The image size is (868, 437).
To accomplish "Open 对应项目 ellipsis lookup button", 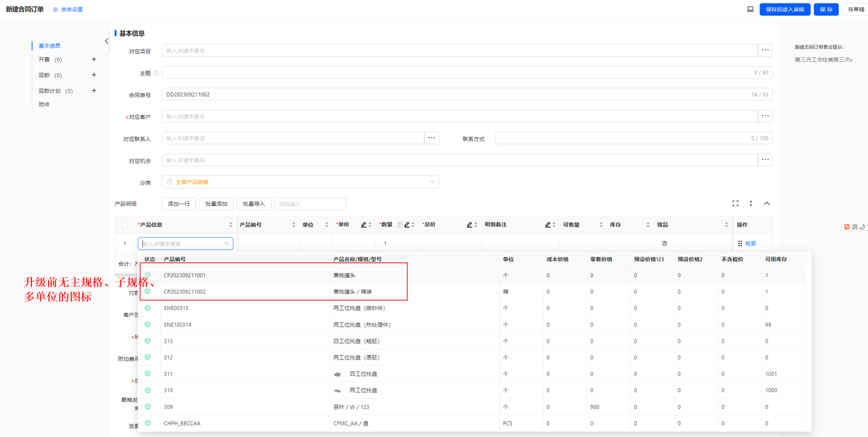I will pyautogui.click(x=765, y=50).
